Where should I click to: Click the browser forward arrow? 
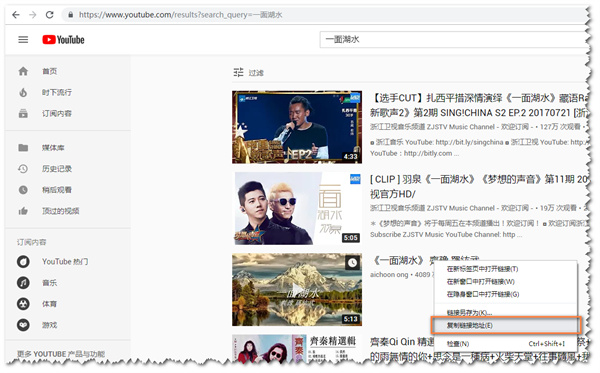coord(33,15)
